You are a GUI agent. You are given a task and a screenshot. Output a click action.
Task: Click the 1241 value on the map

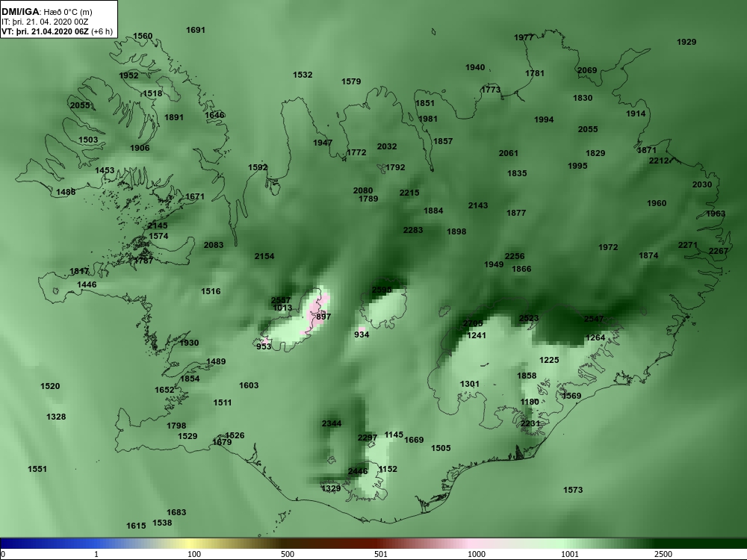coord(477,336)
